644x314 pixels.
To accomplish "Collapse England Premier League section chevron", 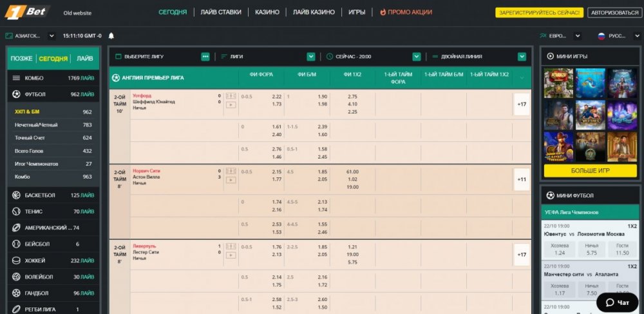I will 522,77.
